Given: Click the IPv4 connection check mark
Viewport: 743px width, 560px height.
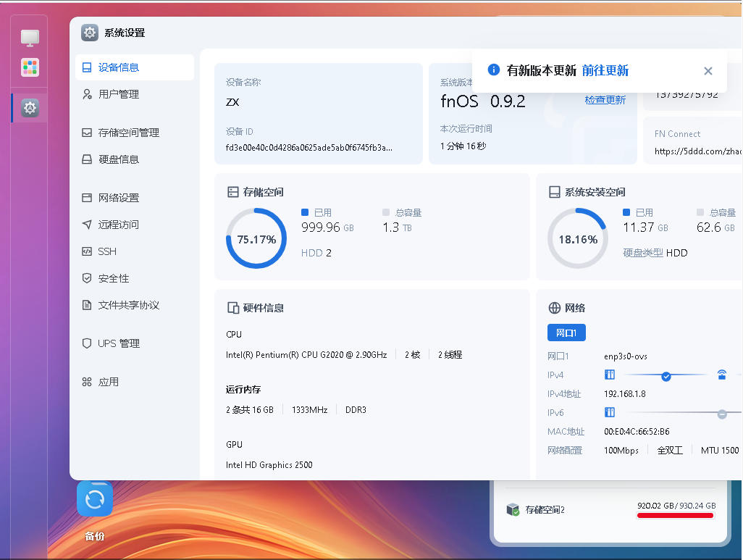Looking at the screenshot, I should point(666,377).
